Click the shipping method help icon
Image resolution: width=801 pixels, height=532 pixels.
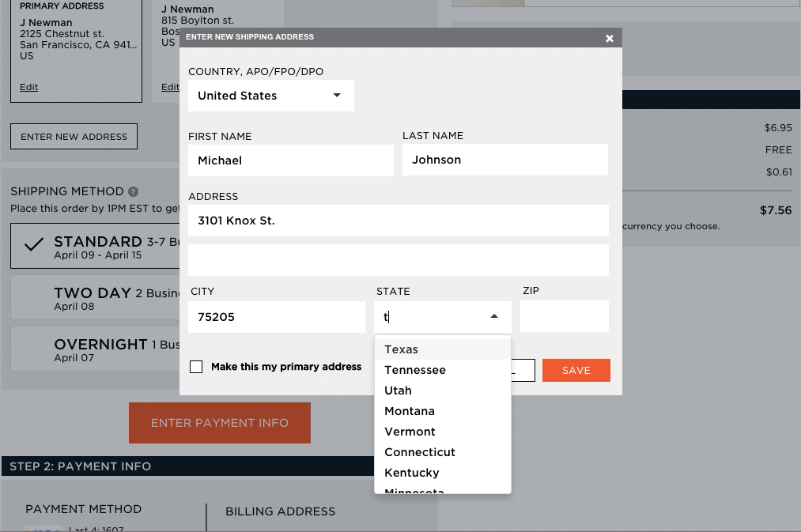(x=134, y=191)
